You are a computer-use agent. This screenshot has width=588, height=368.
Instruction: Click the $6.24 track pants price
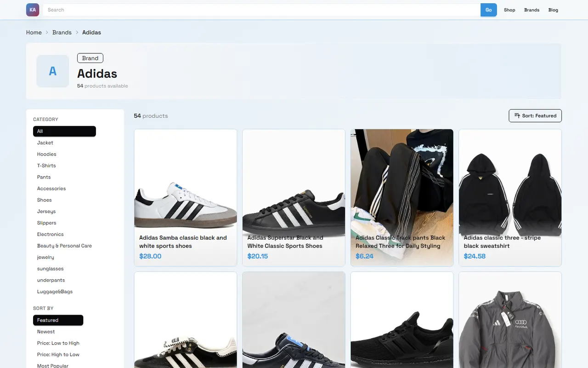coord(365,256)
